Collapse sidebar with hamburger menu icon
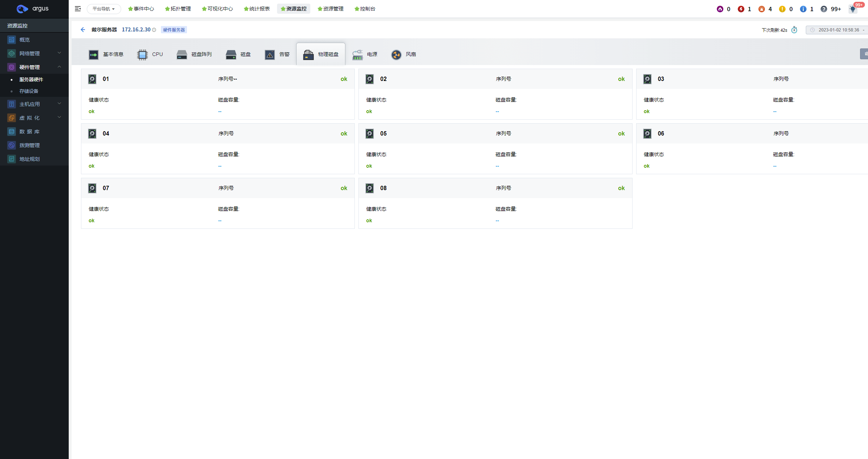Screen dimensions: 868x459 (x=78, y=9)
